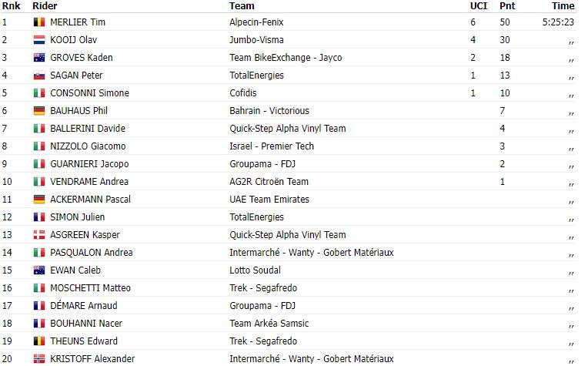Sort results by the Team column header
Viewport: 588px width, 366px height.
click(x=242, y=6)
